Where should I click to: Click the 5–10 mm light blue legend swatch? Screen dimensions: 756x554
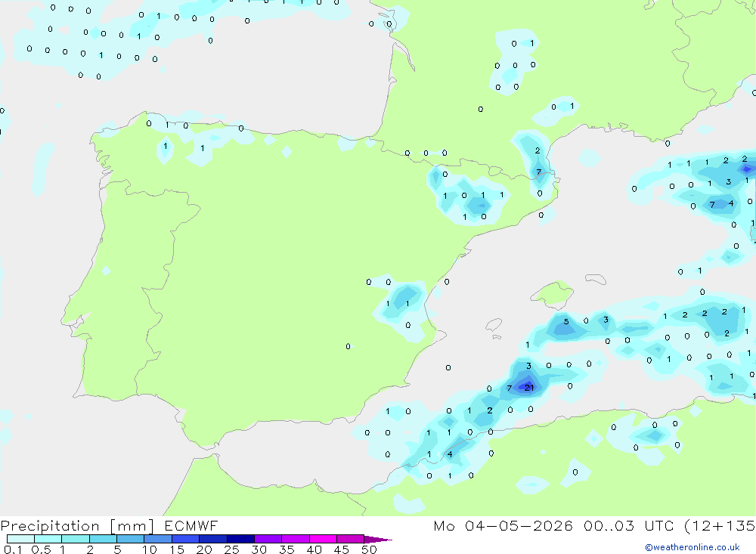[131, 539]
